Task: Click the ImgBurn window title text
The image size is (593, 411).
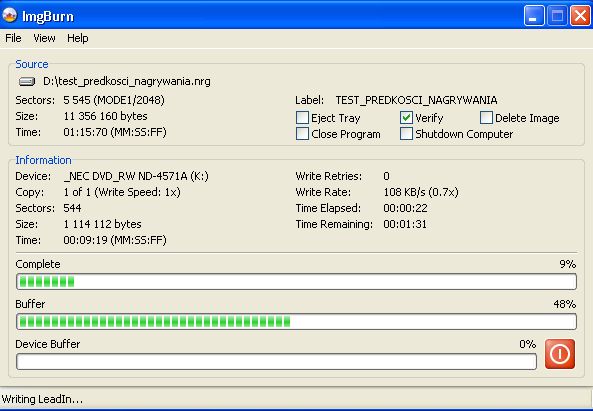Action: [x=48, y=17]
